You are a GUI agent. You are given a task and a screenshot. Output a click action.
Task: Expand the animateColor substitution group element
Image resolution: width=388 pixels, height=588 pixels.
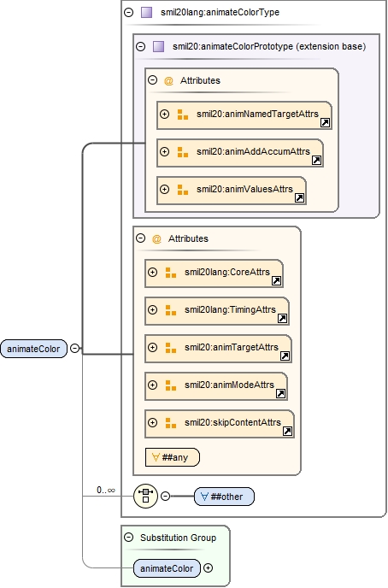(x=208, y=568)
